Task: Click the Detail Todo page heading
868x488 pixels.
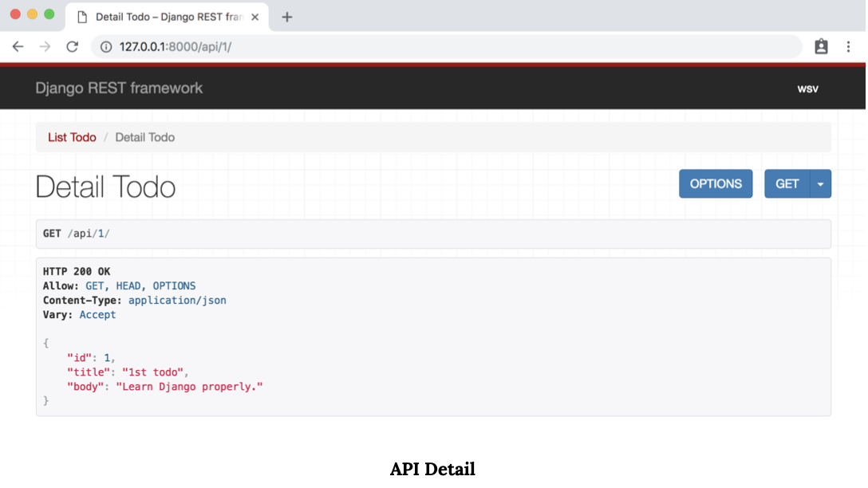Action: point(106,187)
